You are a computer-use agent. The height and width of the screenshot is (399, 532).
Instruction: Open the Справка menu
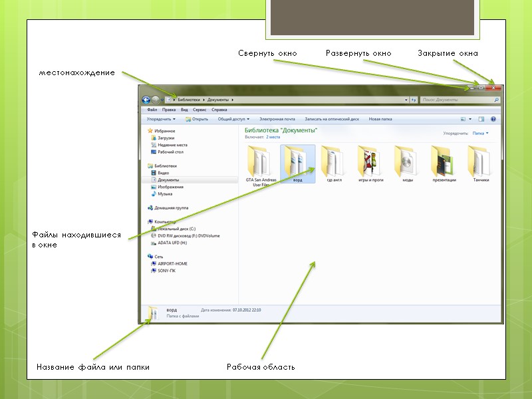(x=219, y=110)
